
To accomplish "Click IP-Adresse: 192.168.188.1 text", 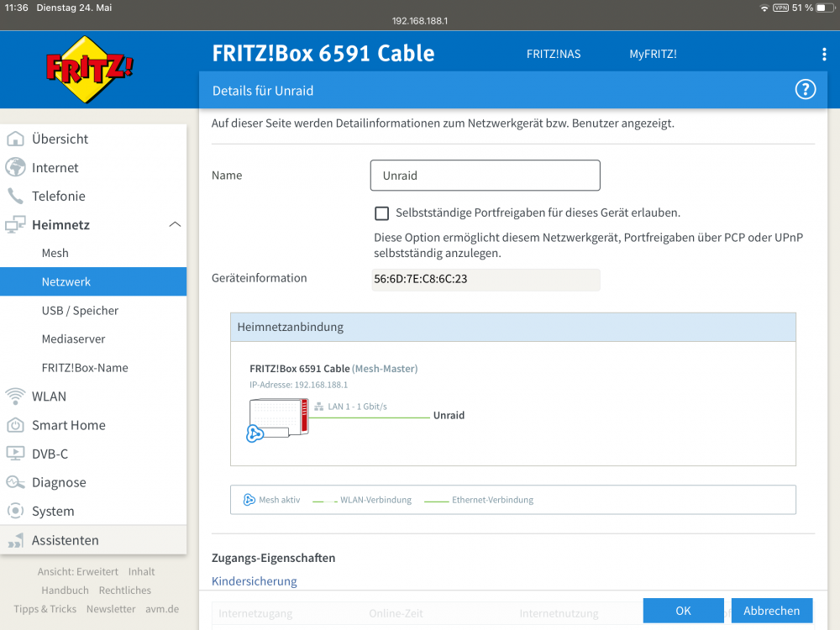I will (298, 385).
